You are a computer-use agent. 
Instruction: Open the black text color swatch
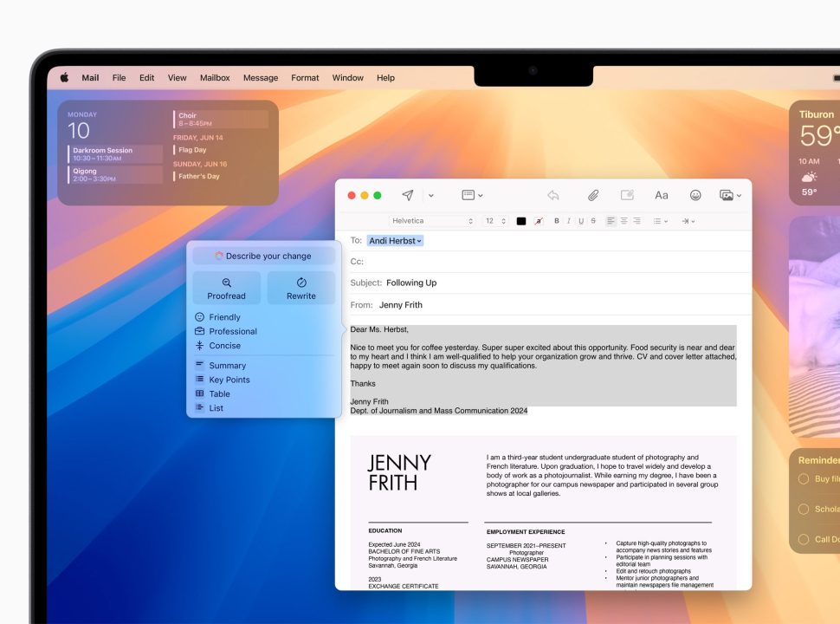(520, 221)
